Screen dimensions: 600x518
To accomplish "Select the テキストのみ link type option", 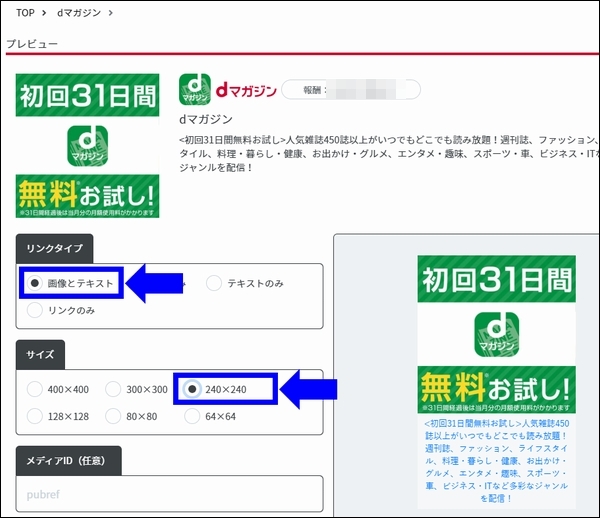I will coord(214,283).
